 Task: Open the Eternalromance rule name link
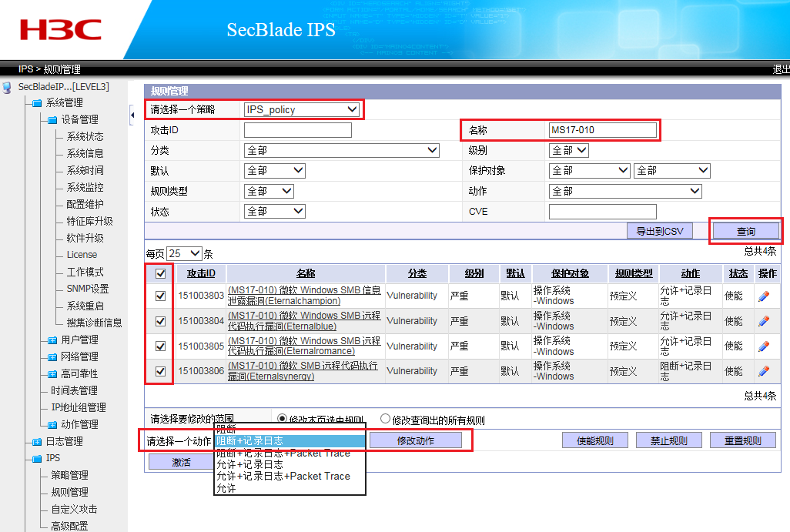(304, 346)
